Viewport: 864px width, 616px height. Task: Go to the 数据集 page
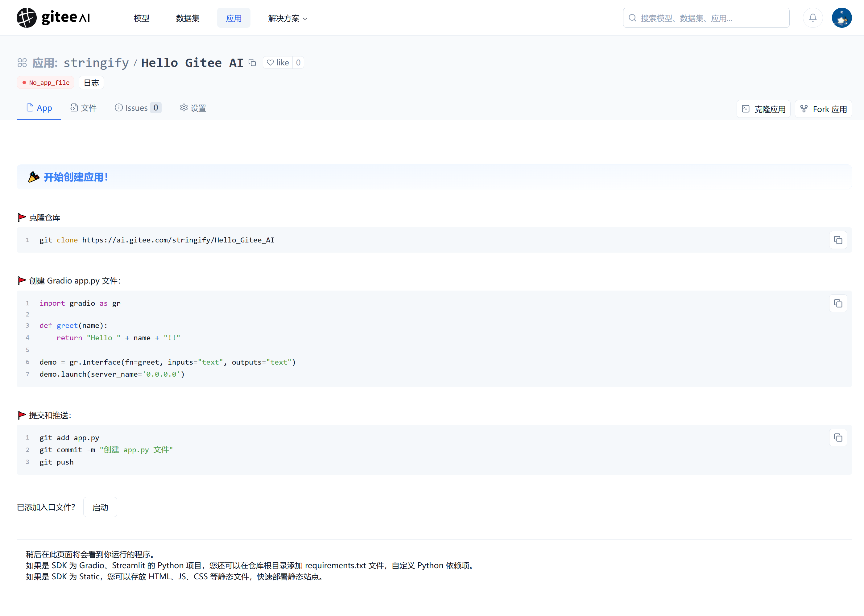187,18
